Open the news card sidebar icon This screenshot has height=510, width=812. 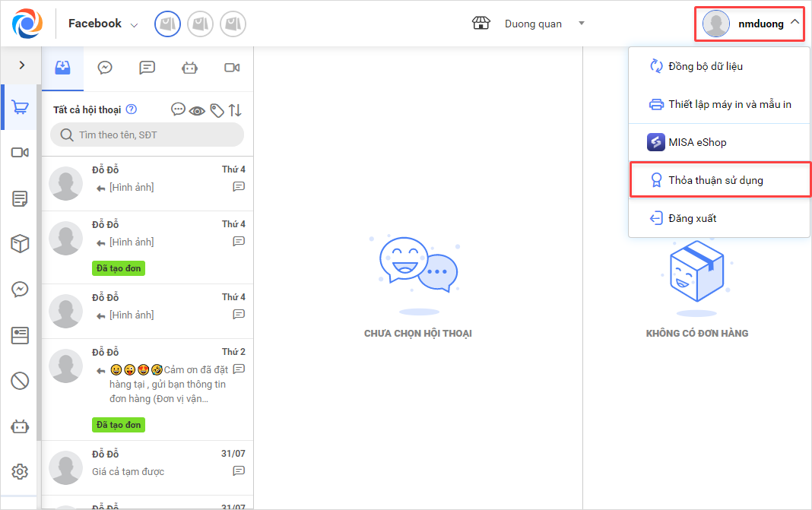coord(21,335)
